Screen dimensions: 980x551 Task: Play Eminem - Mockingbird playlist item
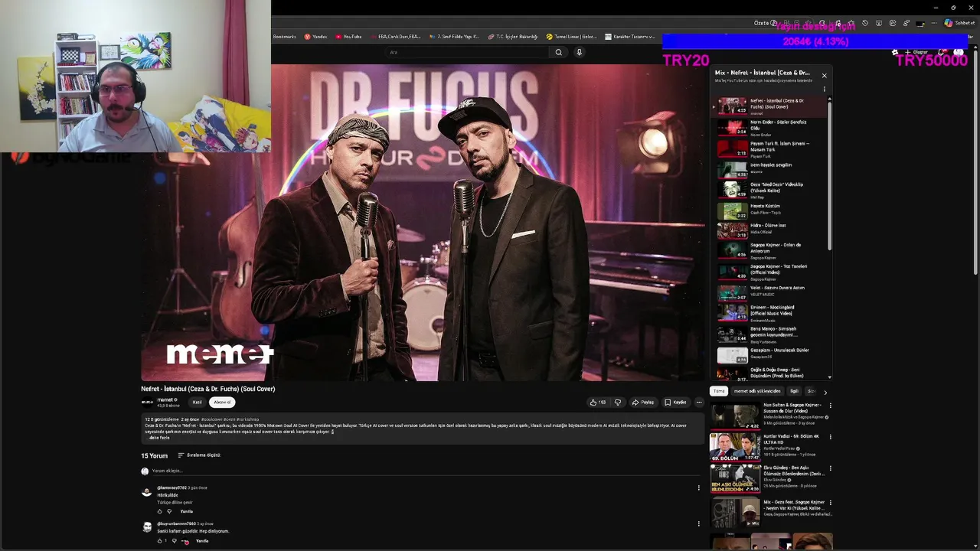(773, 312)
